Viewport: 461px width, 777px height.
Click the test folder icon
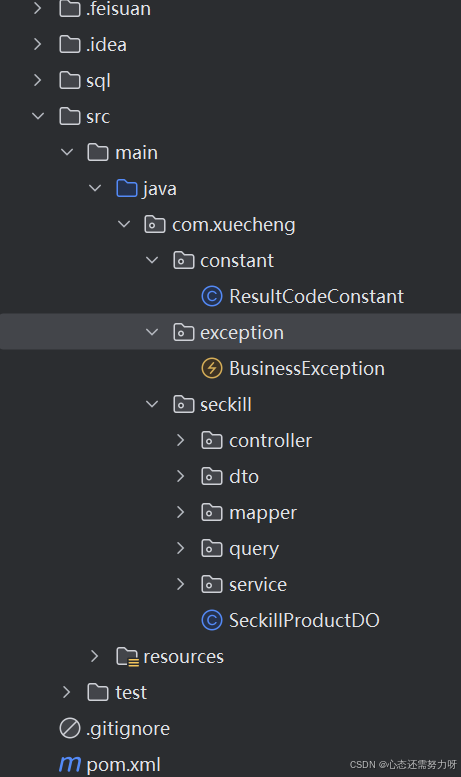click(98, 692)
